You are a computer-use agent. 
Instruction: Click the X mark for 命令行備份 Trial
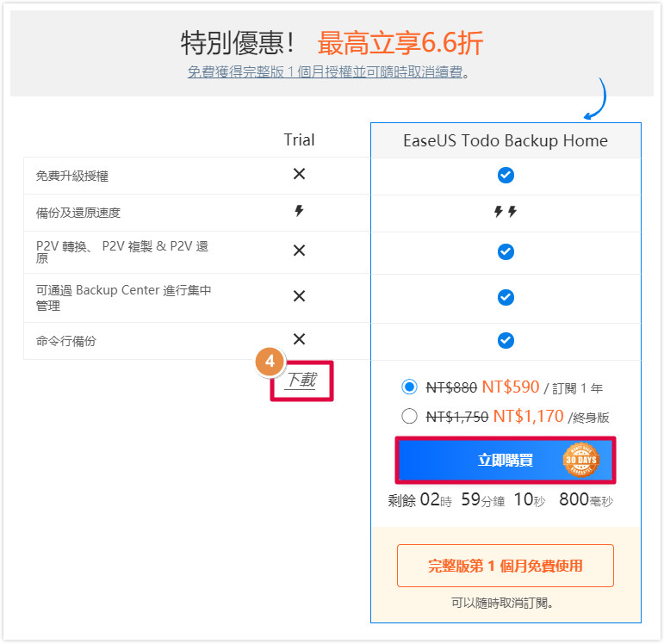[299, 338]
